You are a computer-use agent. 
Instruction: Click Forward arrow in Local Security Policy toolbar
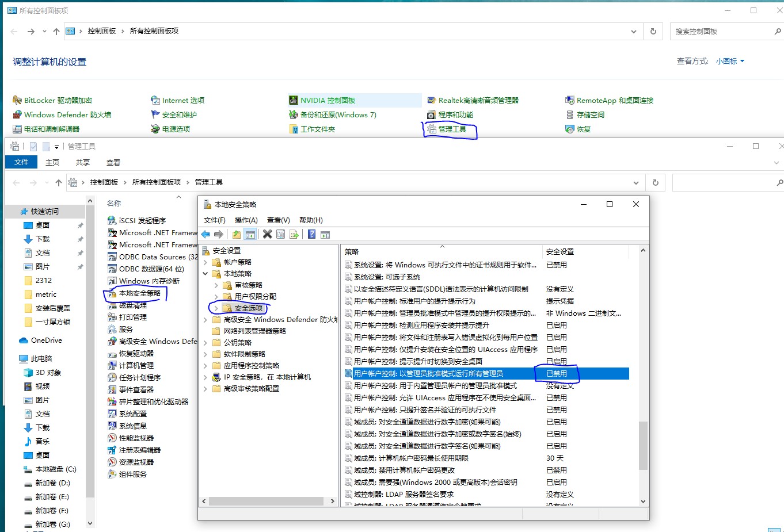click(x=219, y=234)
